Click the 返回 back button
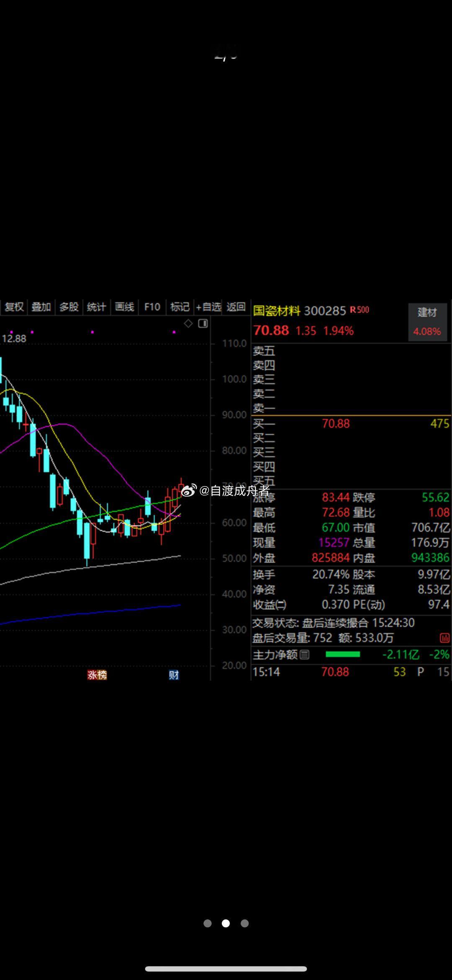Image resolution: width=452 pixels, height=980 pixels. pos(236,307)
